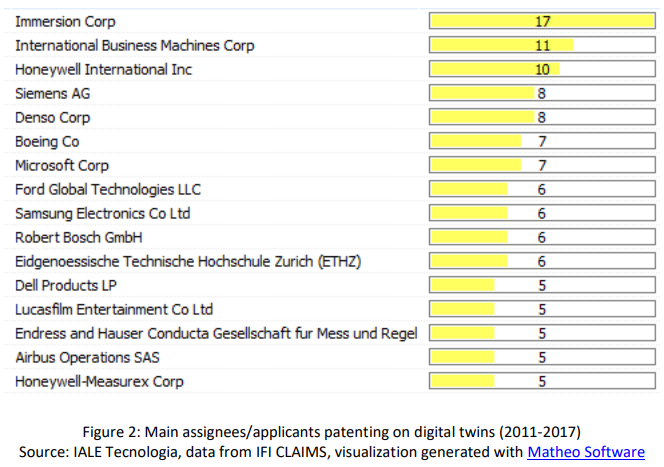This screenshot has height=467, width=664.
Task: Click the Figure 2 caption title
Action: [x=332, y=432]
